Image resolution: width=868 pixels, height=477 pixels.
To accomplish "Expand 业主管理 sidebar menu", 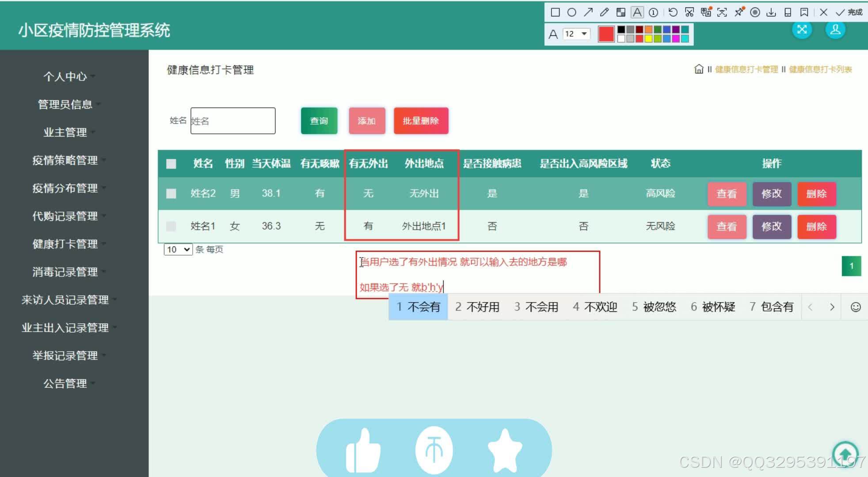I will pos(65,132).
